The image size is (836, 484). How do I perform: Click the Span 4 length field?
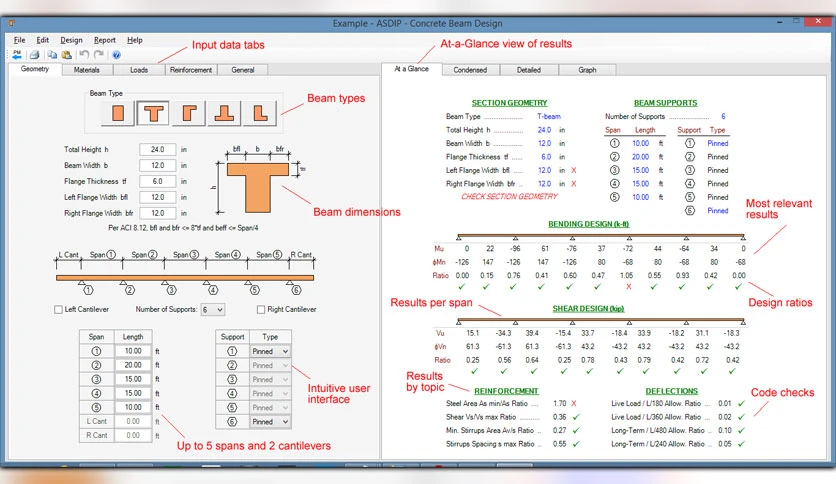coord(133,393)
